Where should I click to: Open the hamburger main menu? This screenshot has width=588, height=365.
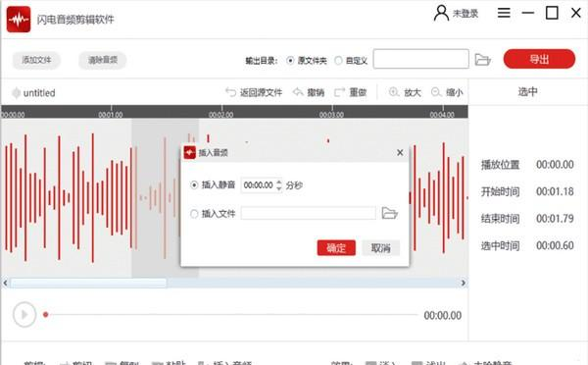(504, 13)
